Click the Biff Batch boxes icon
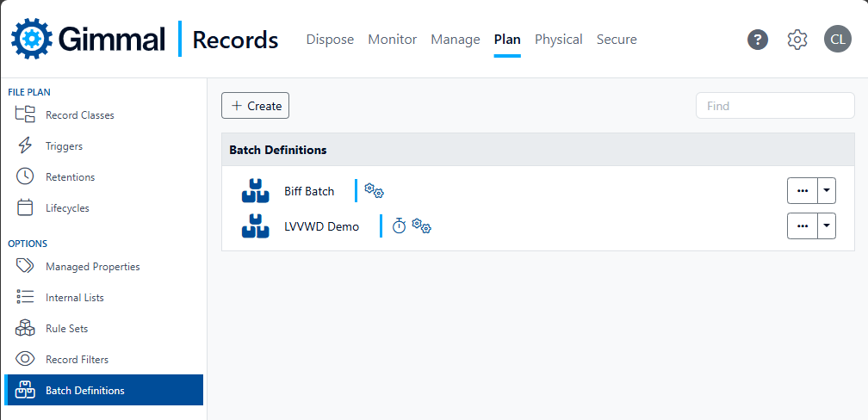This screenshot has width=868, height=420. pyautogui.click(x=256, y=191)
